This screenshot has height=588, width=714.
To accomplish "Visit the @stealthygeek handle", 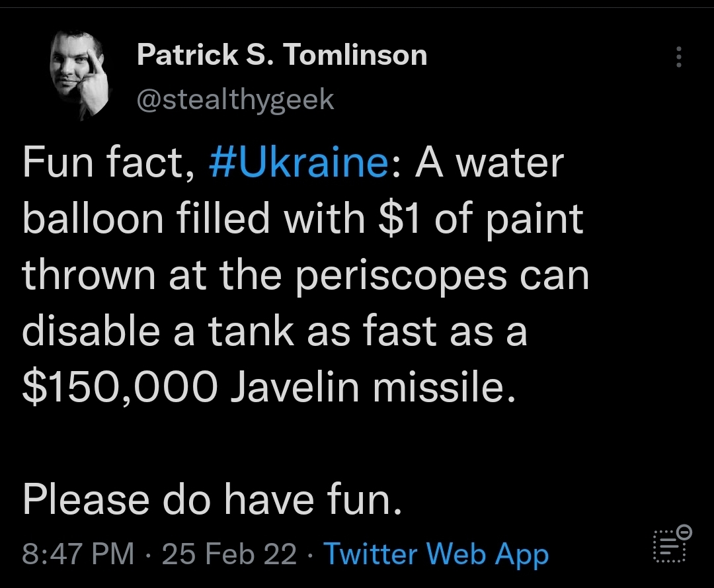I will click(x=235, y=100).
